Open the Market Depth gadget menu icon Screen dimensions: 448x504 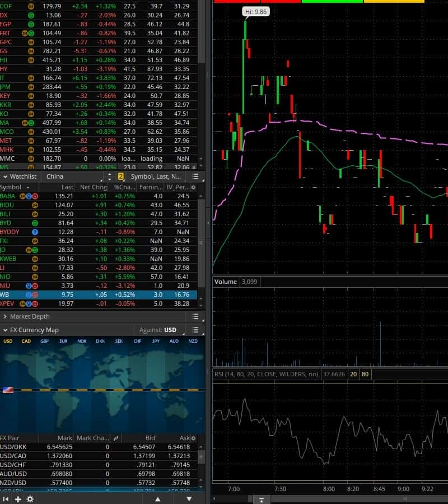(x=195, y=316)
